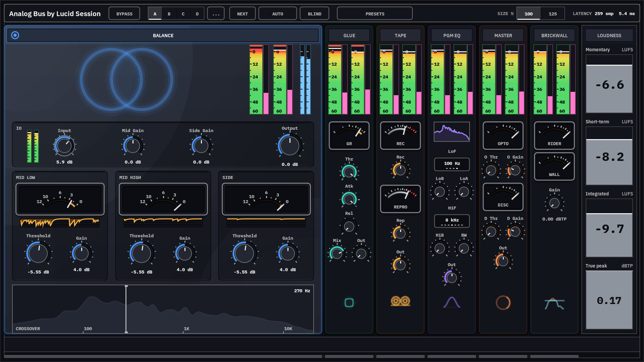Click the Master orange ring icon
Screen dimensions: 644x362
pyautogui.click(x=503, y=302)
